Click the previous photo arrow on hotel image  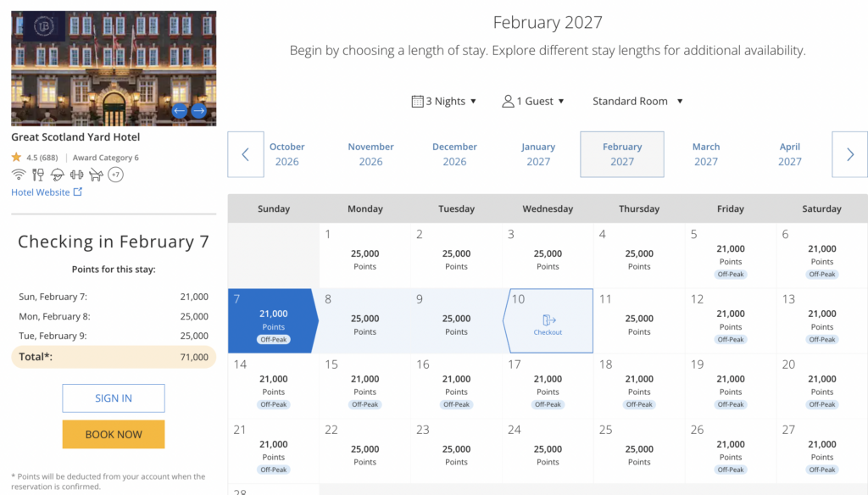(179, 111)
